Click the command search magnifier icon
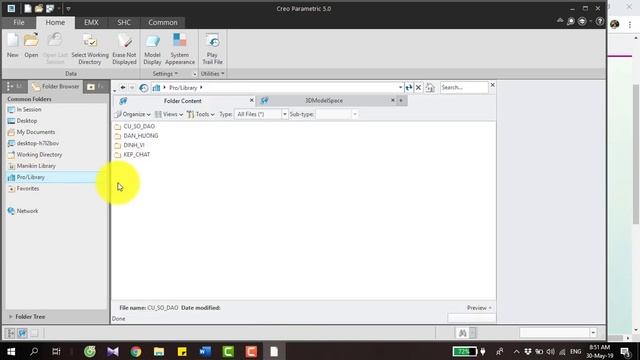Viewport: 640px width, 360px height. 571,21
